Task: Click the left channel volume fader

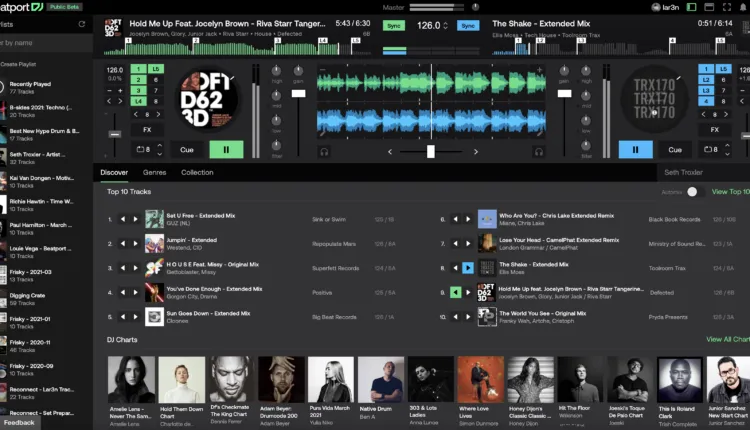Action: [298, 93]
